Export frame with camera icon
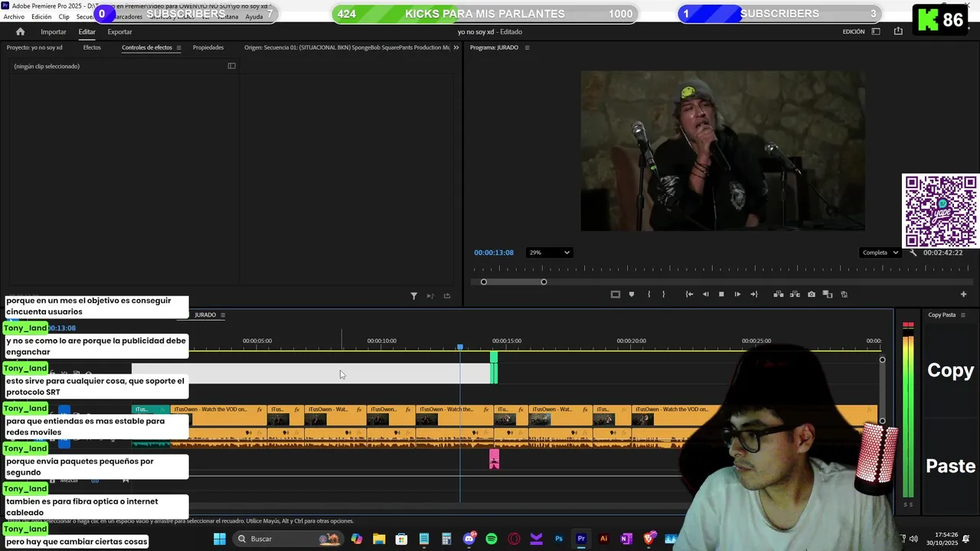This screenshot has width=980, height=551. coord(812,295)
